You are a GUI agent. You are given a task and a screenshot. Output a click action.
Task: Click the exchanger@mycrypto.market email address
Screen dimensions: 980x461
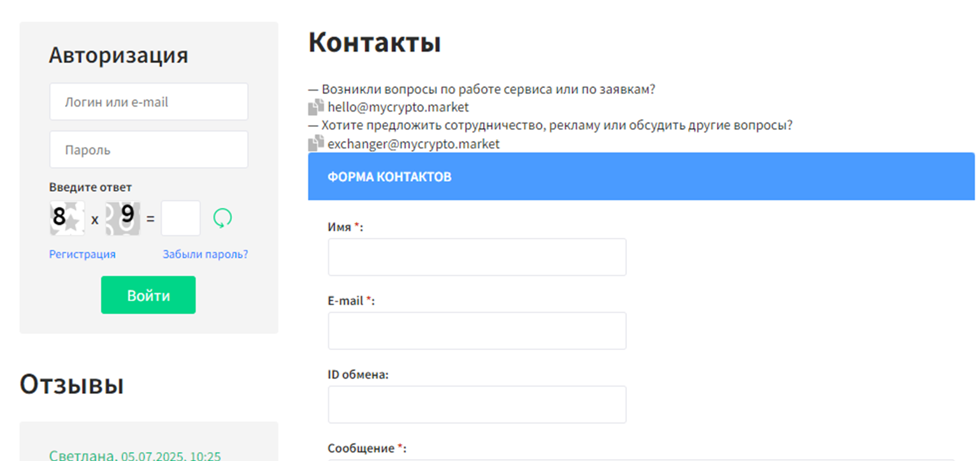pyautogui.click(x=414, y=144)
